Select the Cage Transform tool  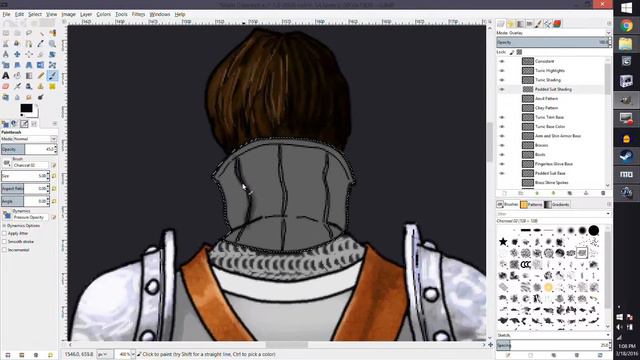pyautogui.click(x=53, y=65)
